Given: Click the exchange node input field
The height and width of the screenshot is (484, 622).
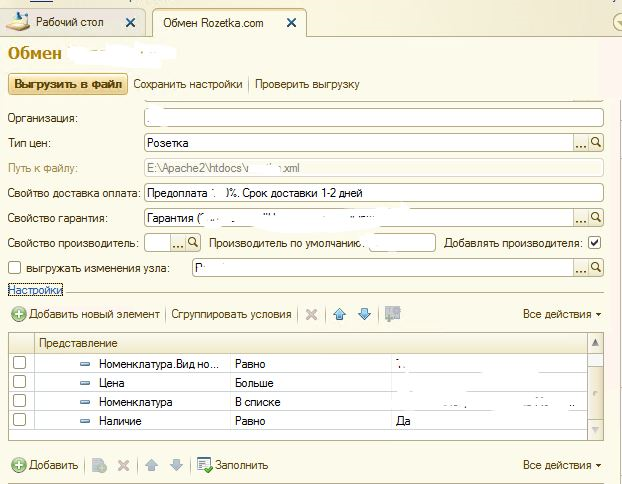Looking at the screenshot, I should [383, 268].
